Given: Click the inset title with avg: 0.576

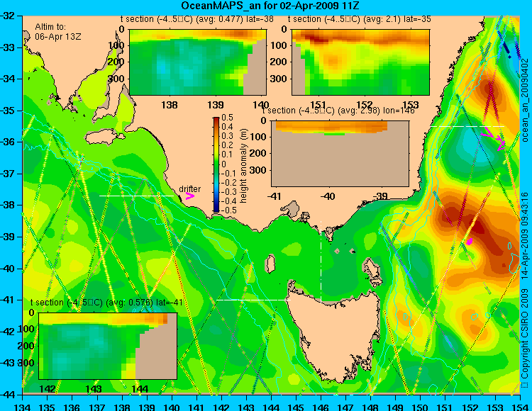Looking at the screenshot, I should point(106,303).
